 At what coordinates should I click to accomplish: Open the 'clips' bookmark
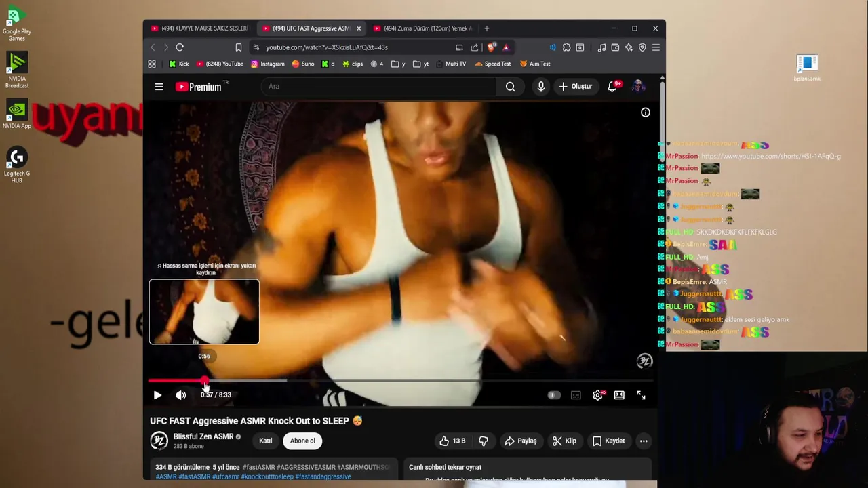tap(353, 64)
